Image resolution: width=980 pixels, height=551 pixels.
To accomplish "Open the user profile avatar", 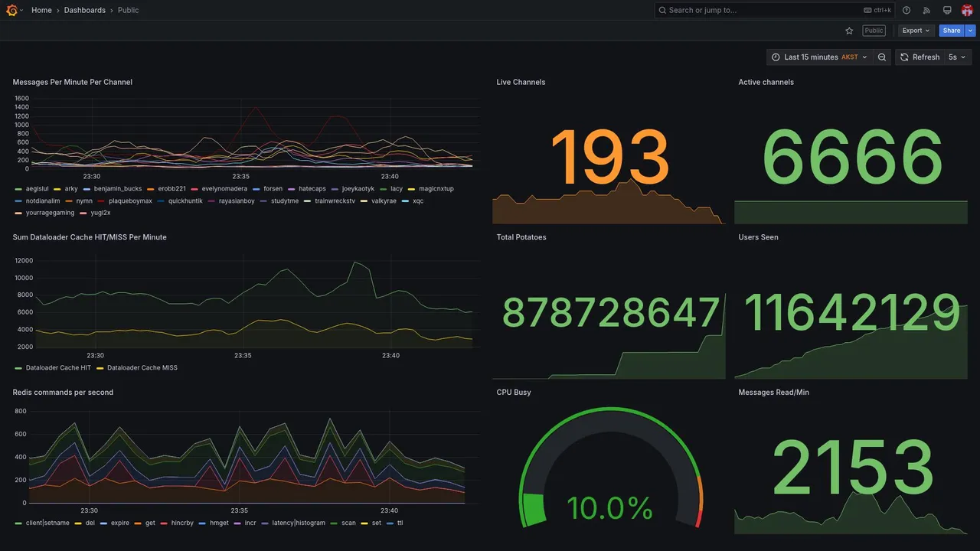I will pyautogui.click(x=967, y=10).
